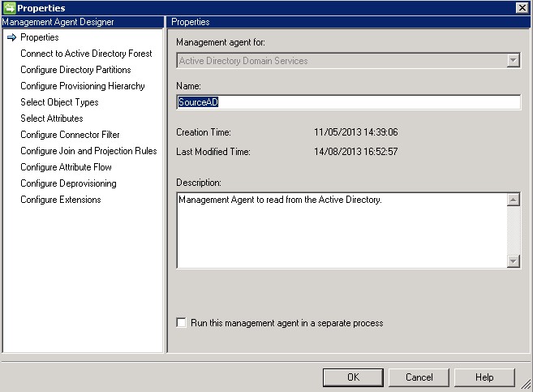Go to Select Object Types page

coord(59,102)
